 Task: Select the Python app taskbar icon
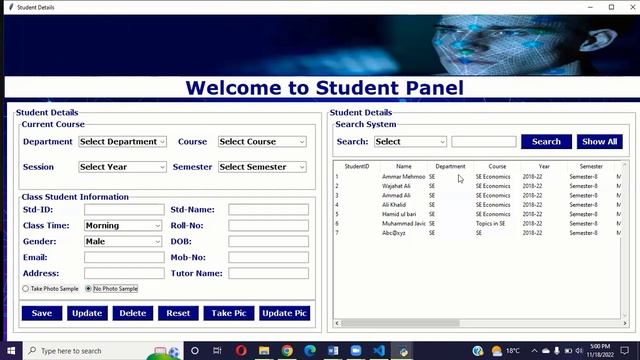click(x=403, y=351)
